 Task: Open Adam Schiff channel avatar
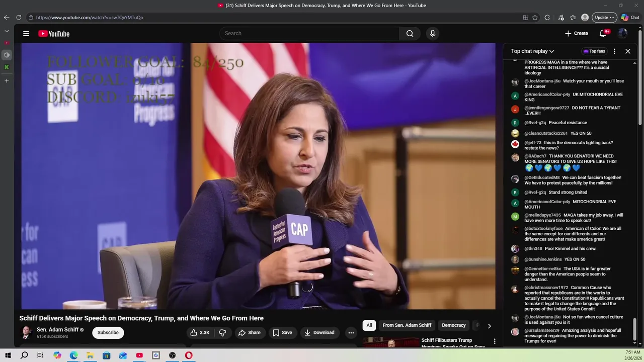[x=26, y=332]
